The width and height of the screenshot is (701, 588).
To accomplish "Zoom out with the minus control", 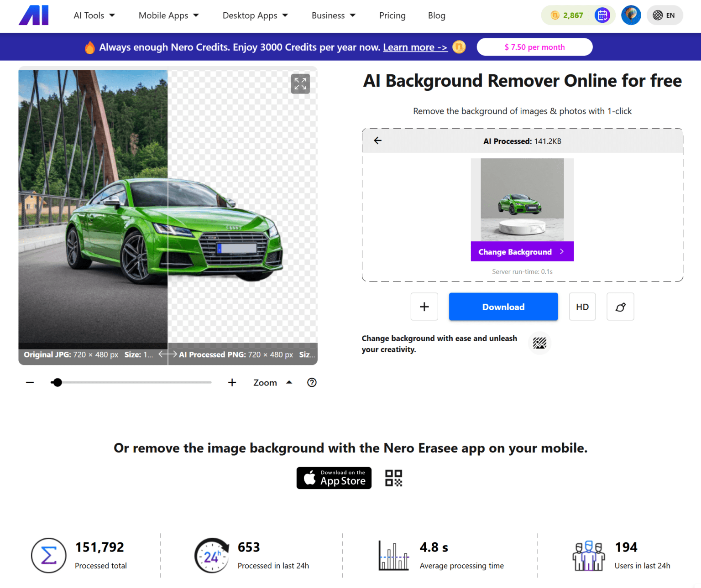I will click(x=30, y=382).
